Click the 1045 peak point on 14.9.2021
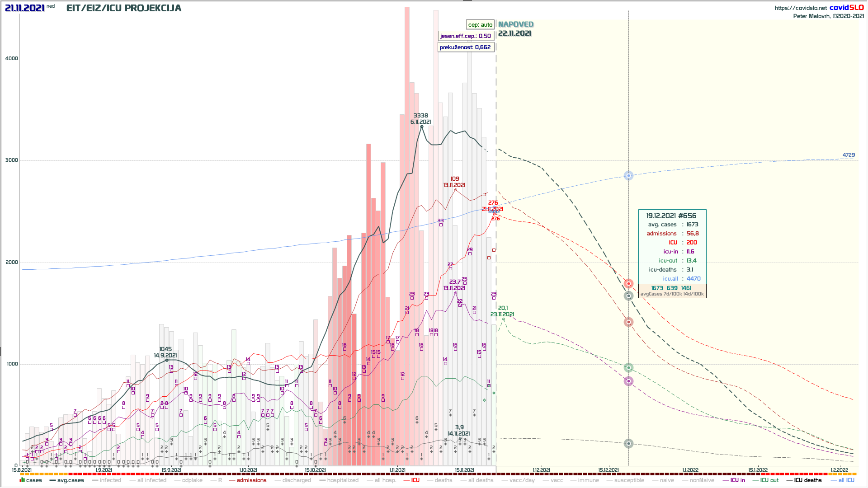The width and height of the screenshot is (868, 488). coord(167,360)
